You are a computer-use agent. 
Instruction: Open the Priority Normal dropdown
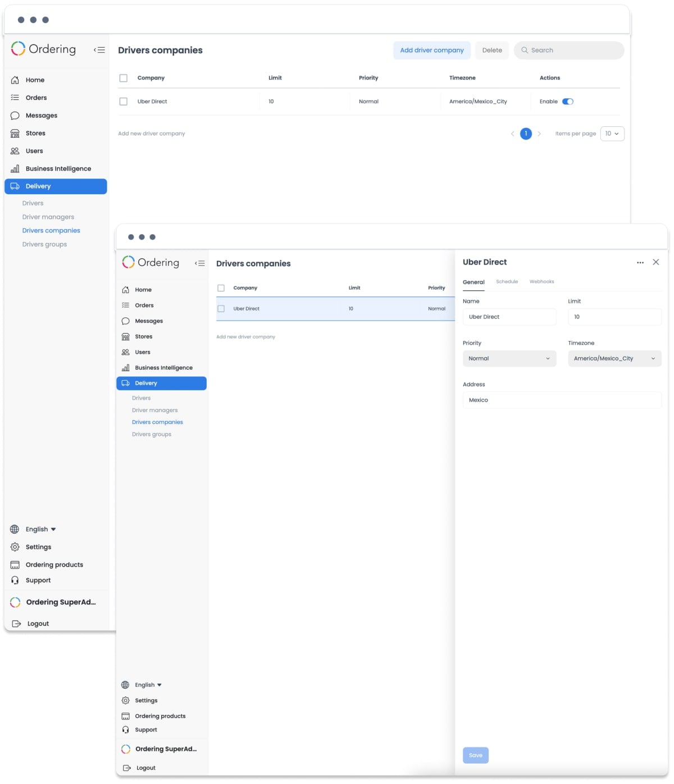[509, 359]
